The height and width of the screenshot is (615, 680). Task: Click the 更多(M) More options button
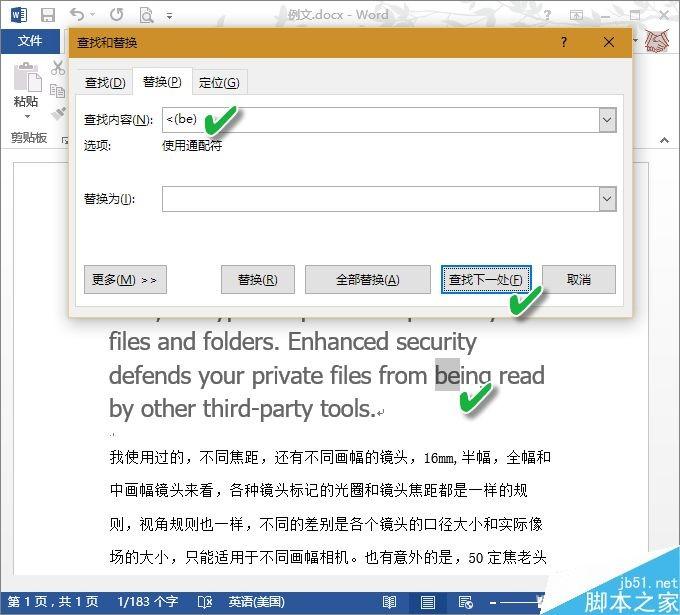coord(125,280)
